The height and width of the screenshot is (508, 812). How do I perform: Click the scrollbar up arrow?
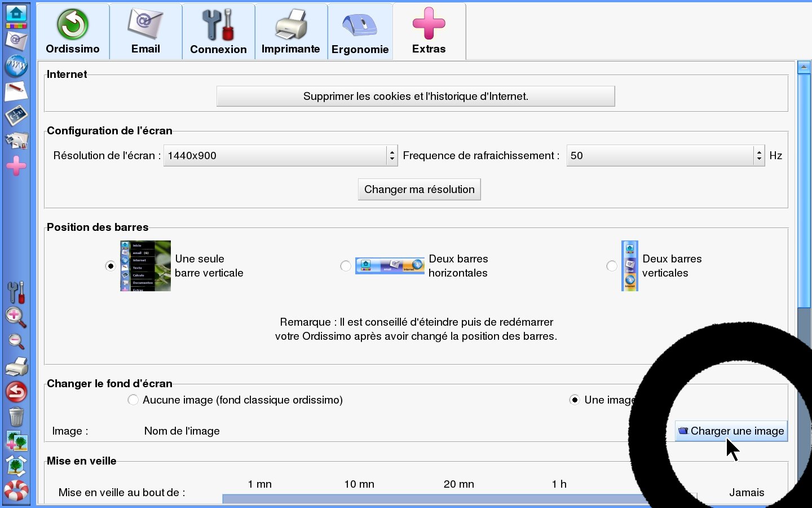pos(804,67)
